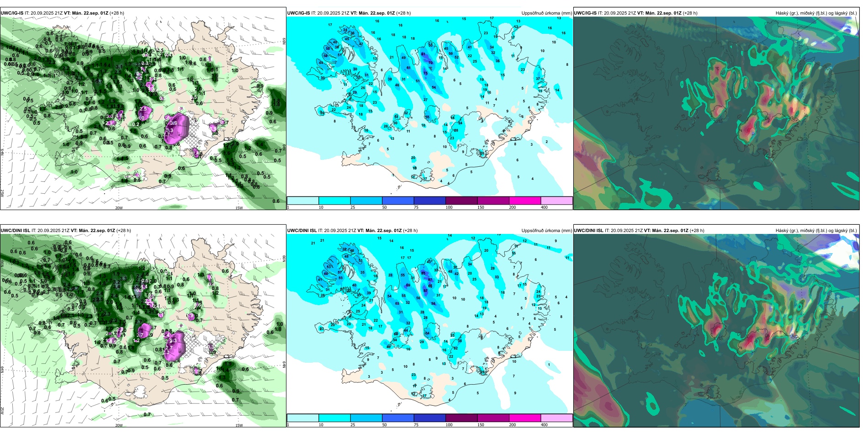
Task: Pick the 200–400 mm pink swatch in DINI ISL legend
Action: click(525, 418)
